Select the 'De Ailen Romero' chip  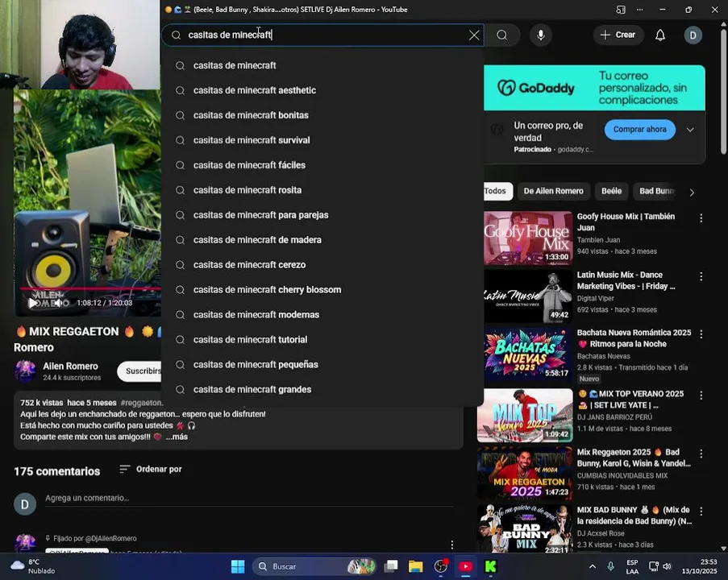pyautogui.click(x=553, y=191)
